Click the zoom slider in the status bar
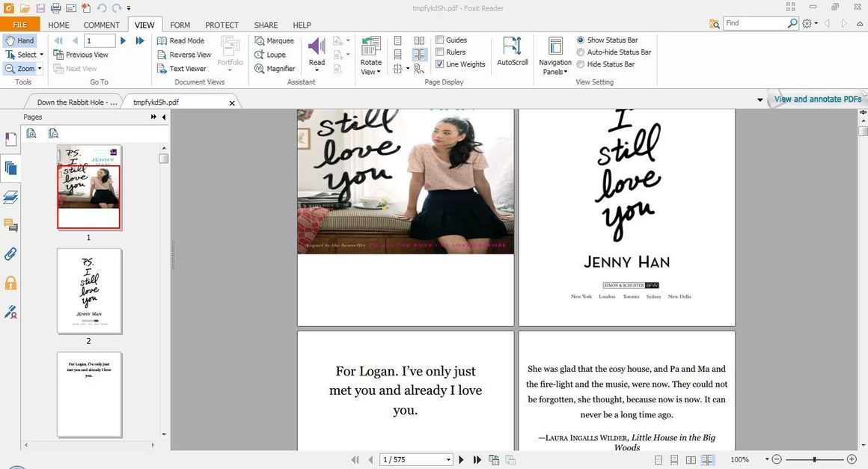The height and width of the screenshot is (469, 868). pos(814,459)
